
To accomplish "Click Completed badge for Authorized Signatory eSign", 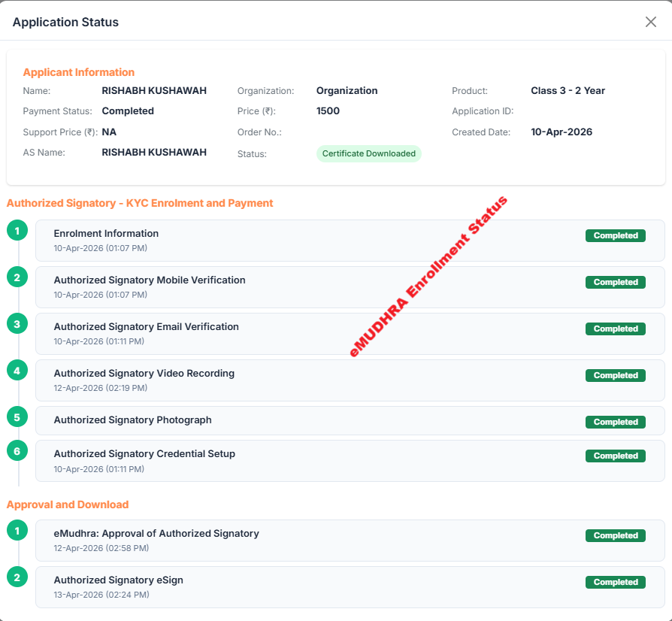I will pyautogui.click(x=615, y=583).
